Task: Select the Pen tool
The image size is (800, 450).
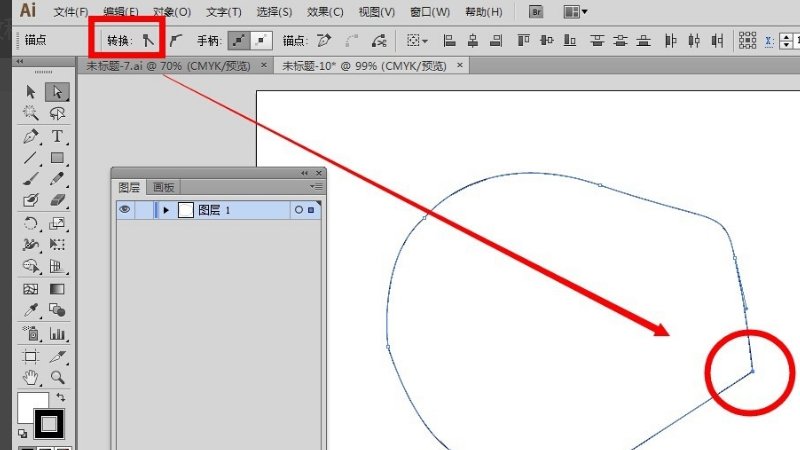Action: point(31,137)
